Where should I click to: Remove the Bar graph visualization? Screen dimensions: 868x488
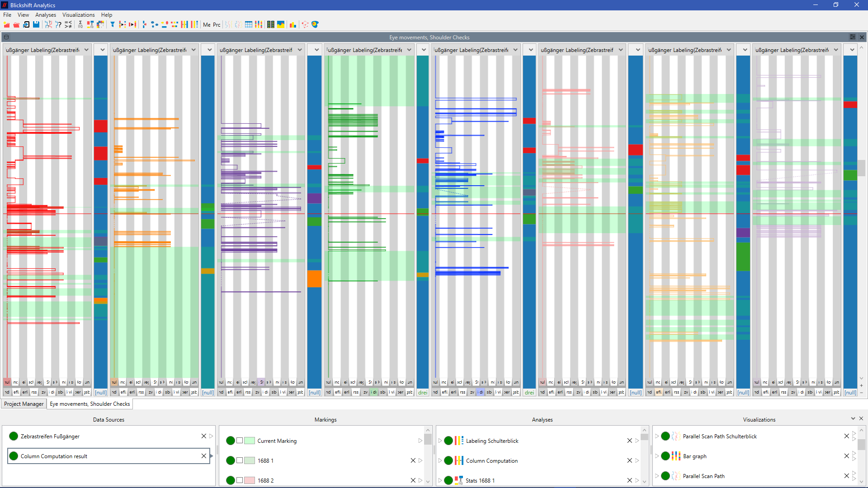(x=846, y=456)
